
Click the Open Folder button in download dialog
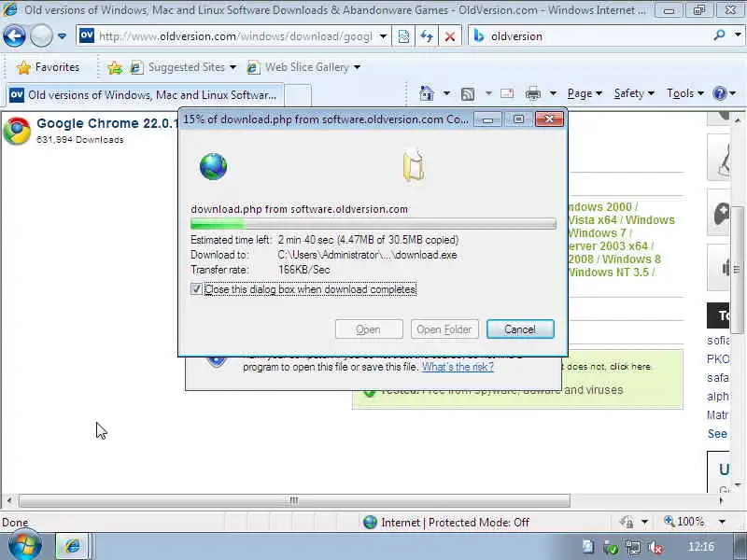pyautogui.click(x=444, y=329)
